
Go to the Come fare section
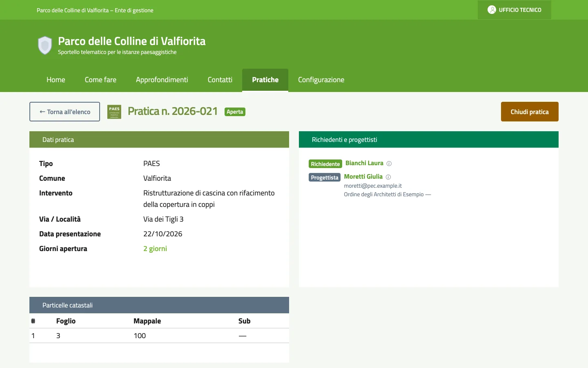pos(100,80)
